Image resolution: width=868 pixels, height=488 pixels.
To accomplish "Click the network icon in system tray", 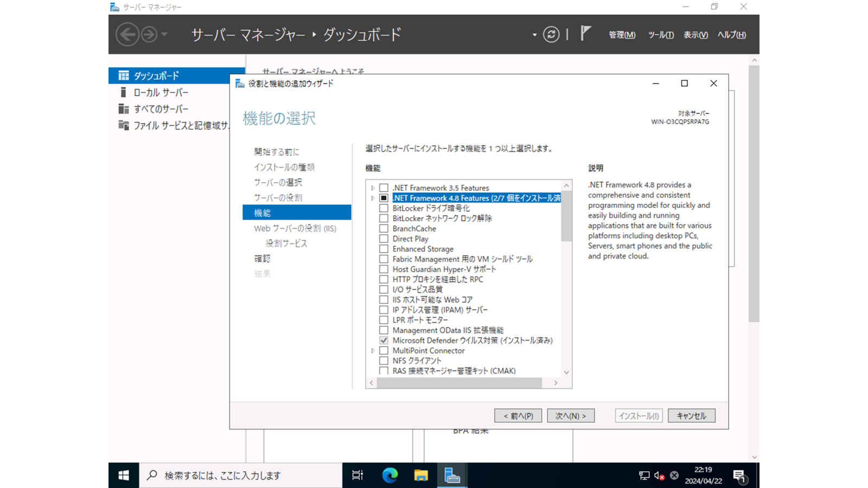I will pyautogui.click(x=644, y=476).
